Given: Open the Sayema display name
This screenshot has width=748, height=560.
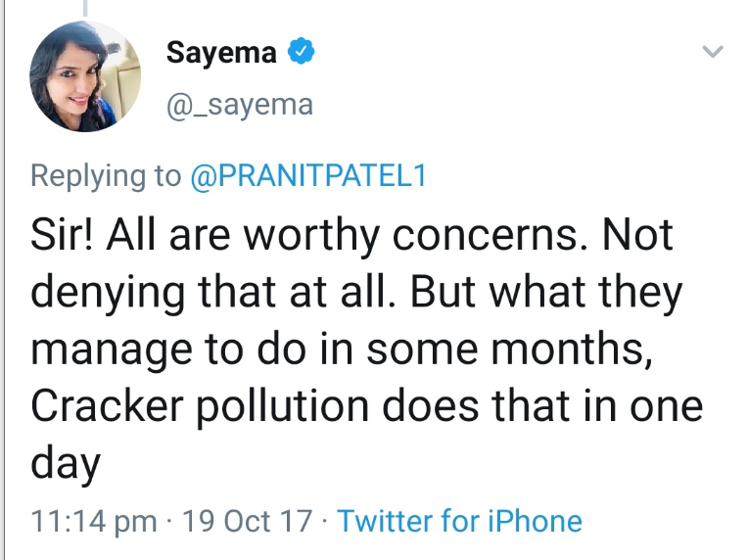Looking at the screenshot, I should 223,53.
